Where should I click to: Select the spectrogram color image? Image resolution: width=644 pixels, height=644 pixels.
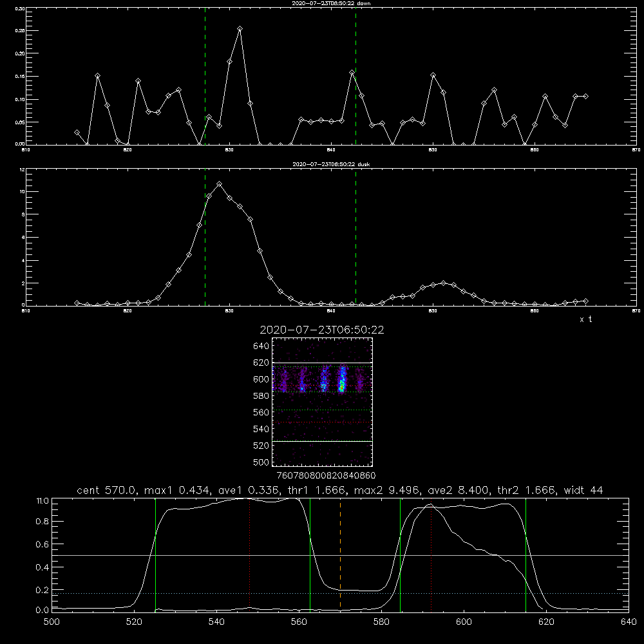323,402
